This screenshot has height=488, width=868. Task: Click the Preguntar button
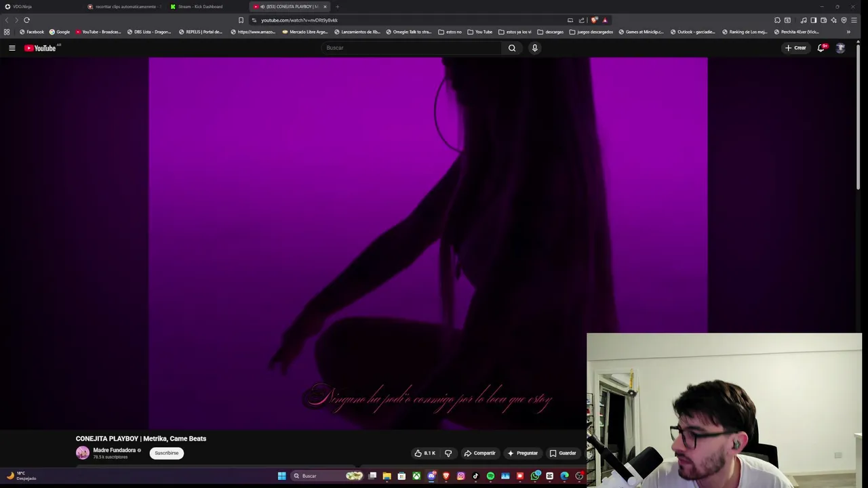pyautogui.click(x=522, y=453)
